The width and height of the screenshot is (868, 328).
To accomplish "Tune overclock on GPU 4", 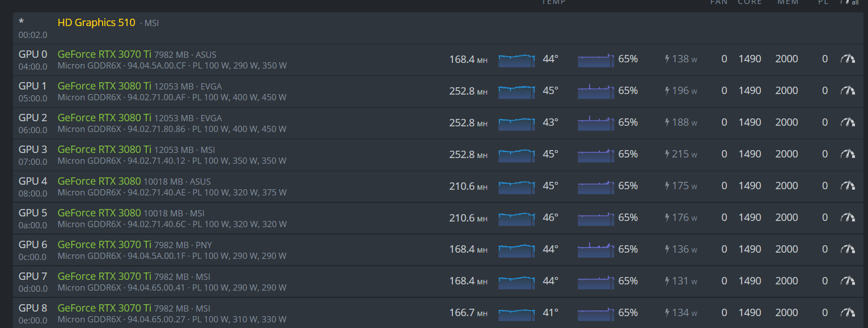I will tap(847, 186).
